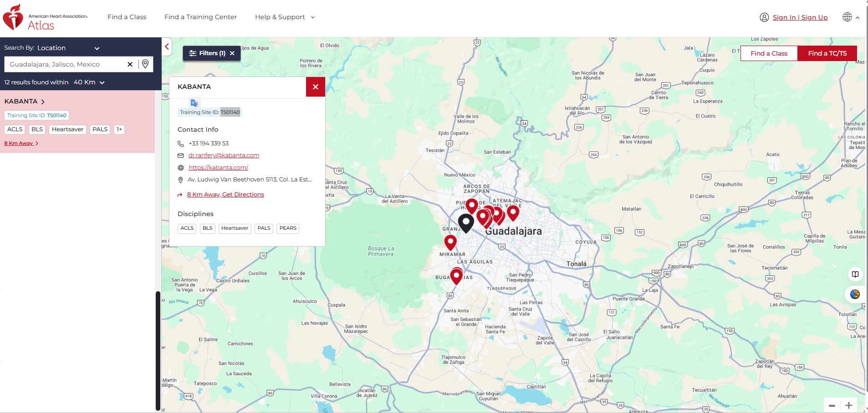
Task: Open the language globe selector
Action: [x=848, y=17]
